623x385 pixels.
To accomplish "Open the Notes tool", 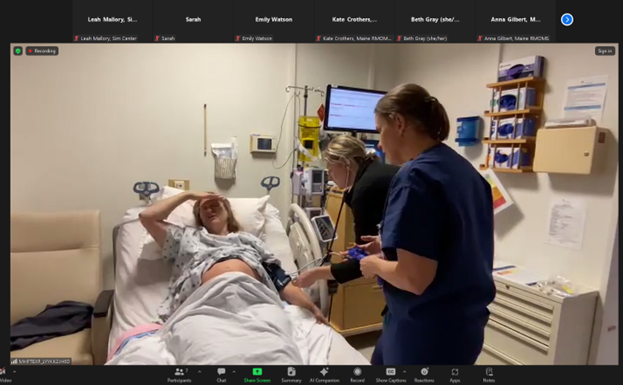I will click(489, 375).
